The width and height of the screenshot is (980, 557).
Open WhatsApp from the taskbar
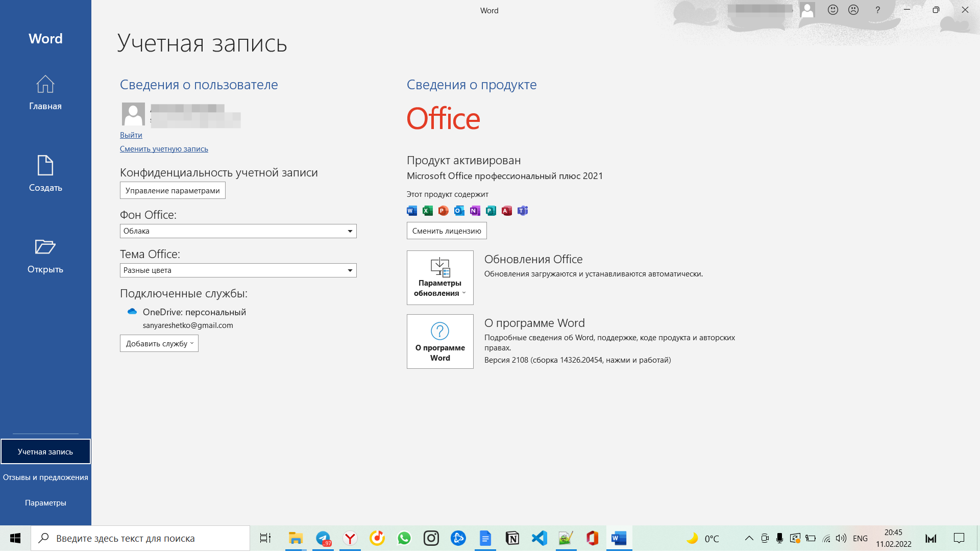[x=404, y=538]
